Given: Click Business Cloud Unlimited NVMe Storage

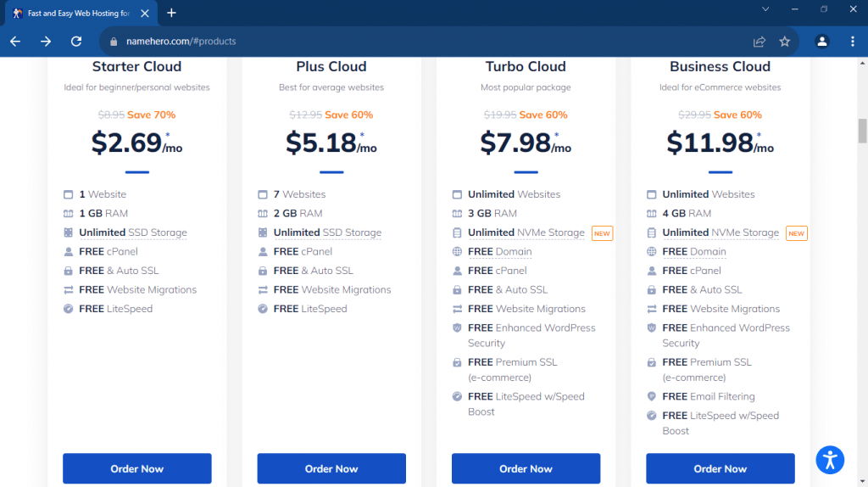Looking at the screenshot, I should 721,232.
